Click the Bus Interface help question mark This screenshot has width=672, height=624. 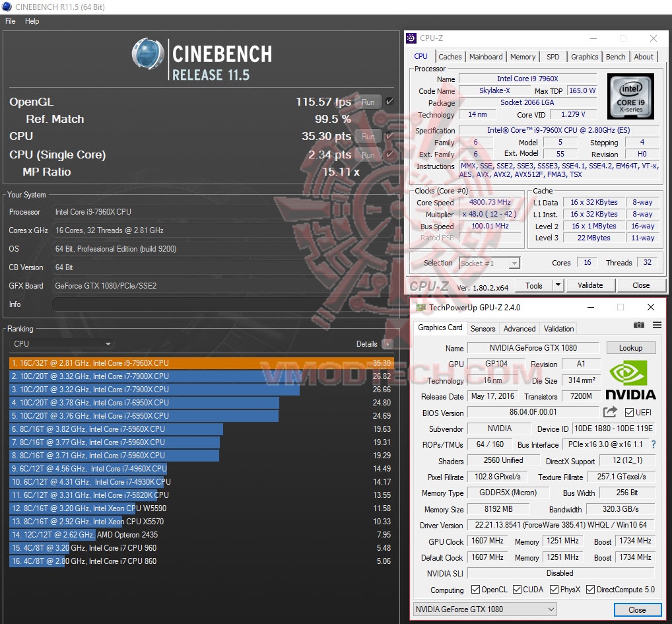tap(653, 444)
